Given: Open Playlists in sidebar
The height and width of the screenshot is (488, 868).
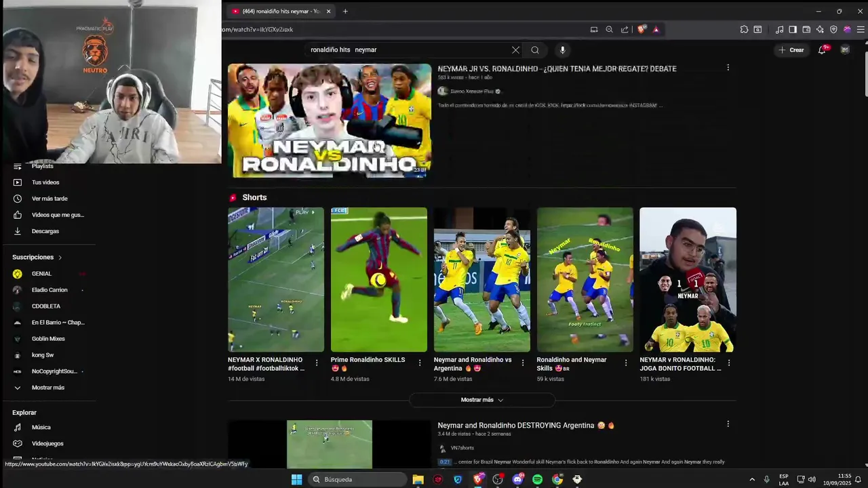Looking at the screenshot, I should (x=42, y=166).
